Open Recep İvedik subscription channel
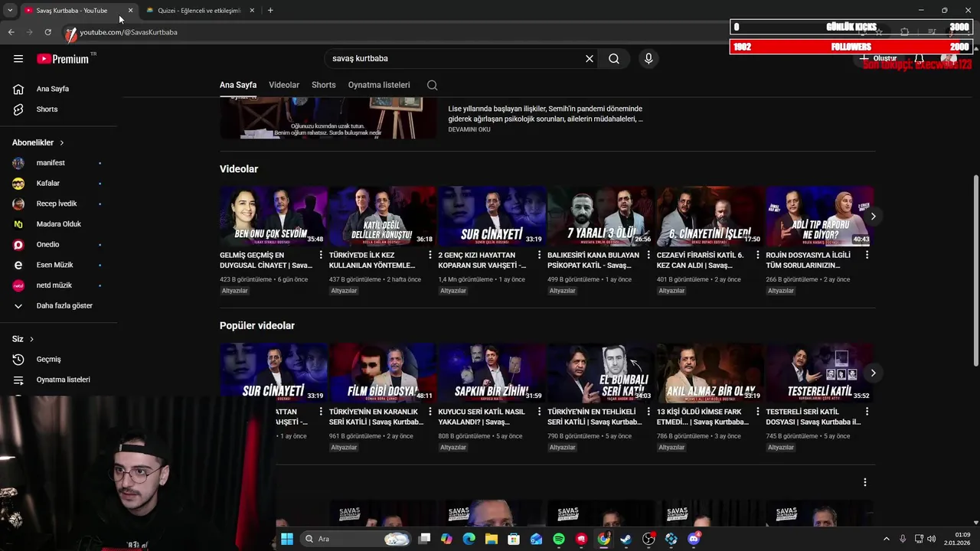Viewport: 980px width, 551px height. click(58, 204)
